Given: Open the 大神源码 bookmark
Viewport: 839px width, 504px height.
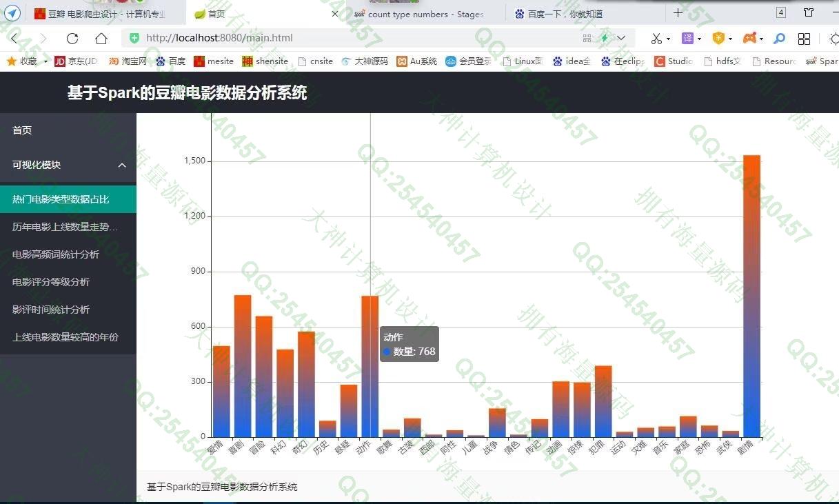Looking at the screenshot, I should pos(365,61).
